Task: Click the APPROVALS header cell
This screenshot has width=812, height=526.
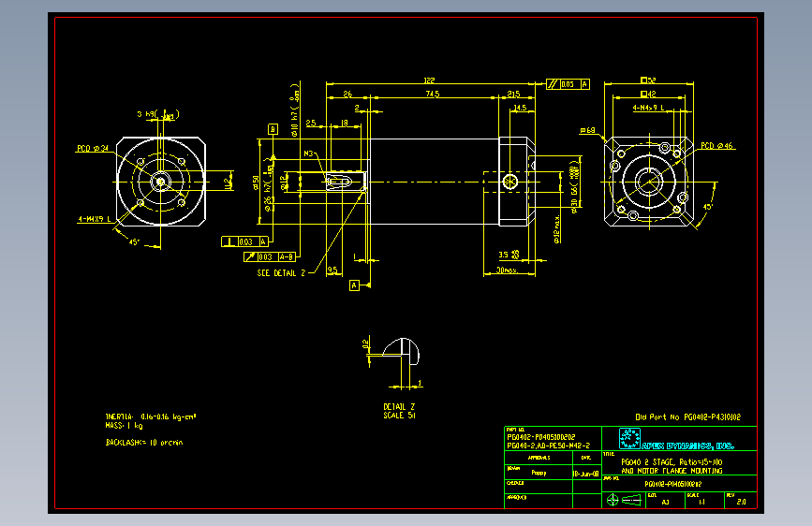Action: click(x=539, y=458)
